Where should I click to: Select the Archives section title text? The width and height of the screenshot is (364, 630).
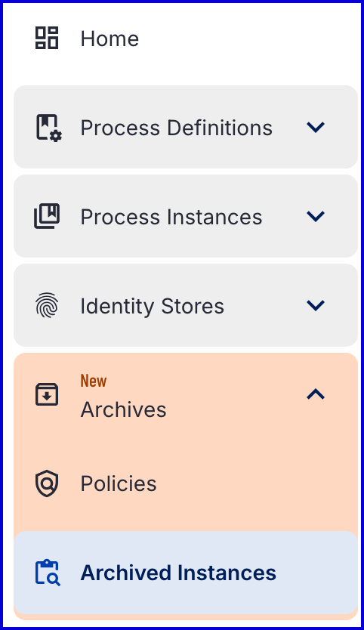pos(123,410)
